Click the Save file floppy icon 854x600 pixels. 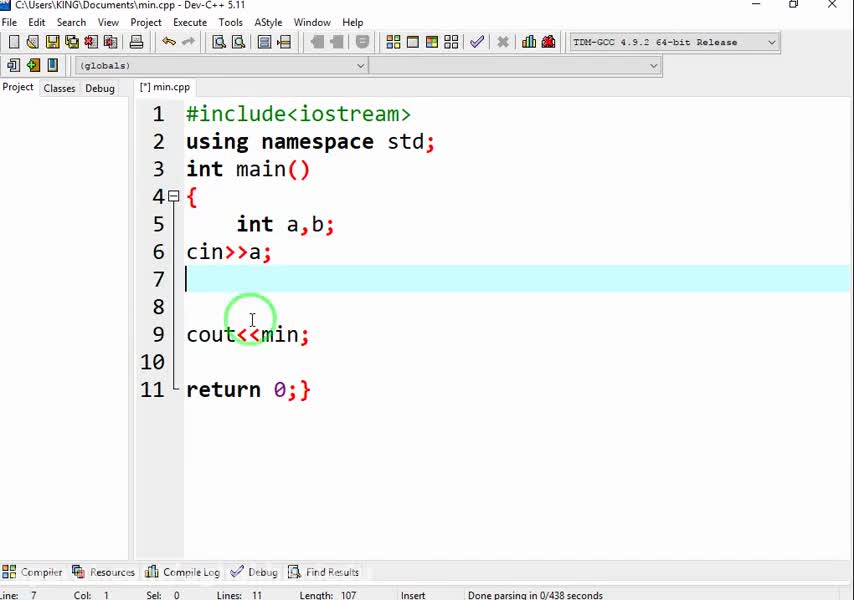coord(52,42)
